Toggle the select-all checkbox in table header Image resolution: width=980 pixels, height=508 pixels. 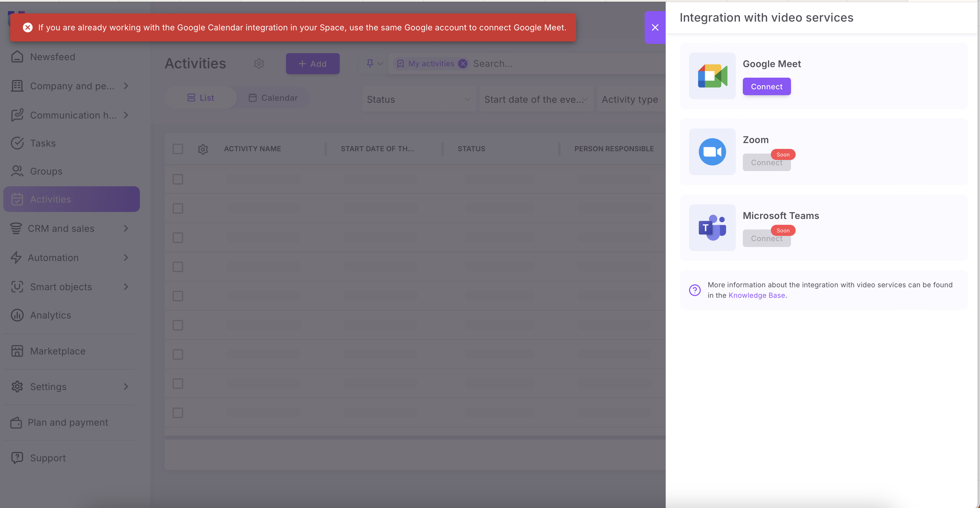click(x=178, y=149)
